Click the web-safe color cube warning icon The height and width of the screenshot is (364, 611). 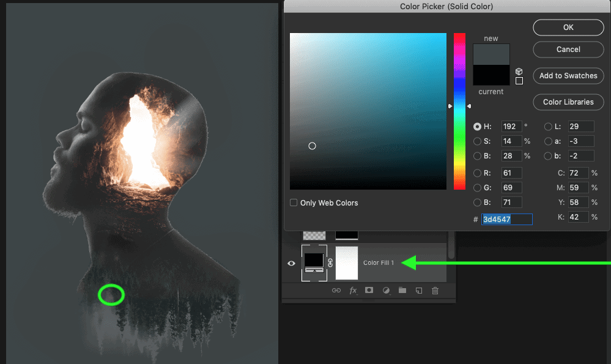click(519, 71)
